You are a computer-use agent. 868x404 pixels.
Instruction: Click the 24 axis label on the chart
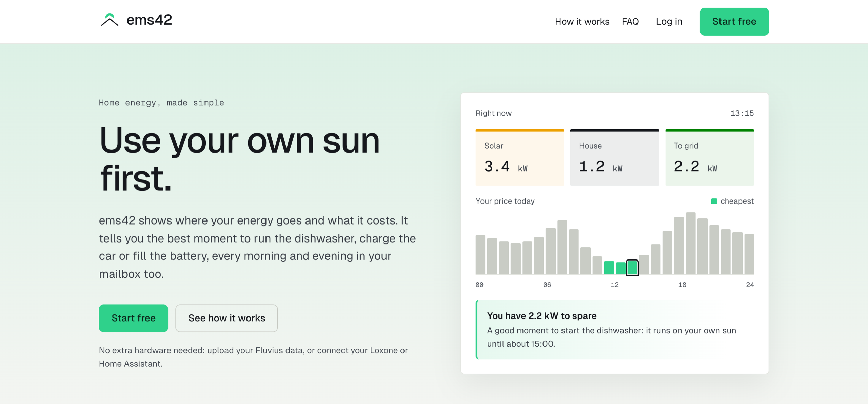click(750, 285)
